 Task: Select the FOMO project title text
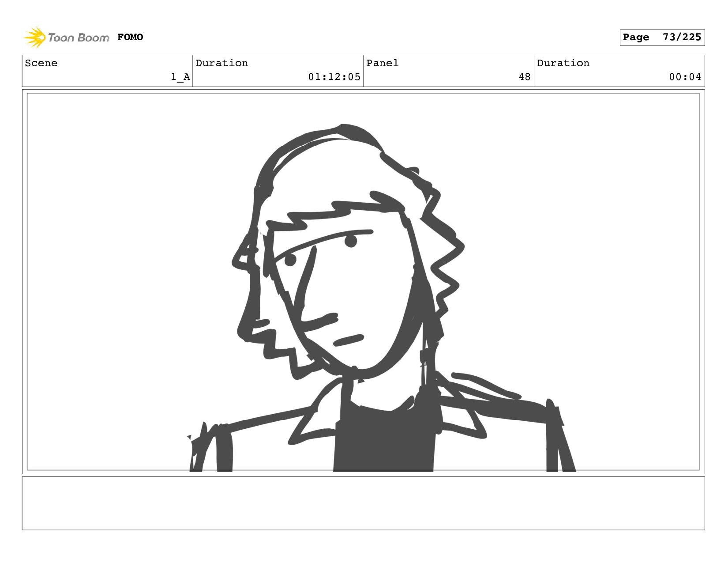[130, 37]
